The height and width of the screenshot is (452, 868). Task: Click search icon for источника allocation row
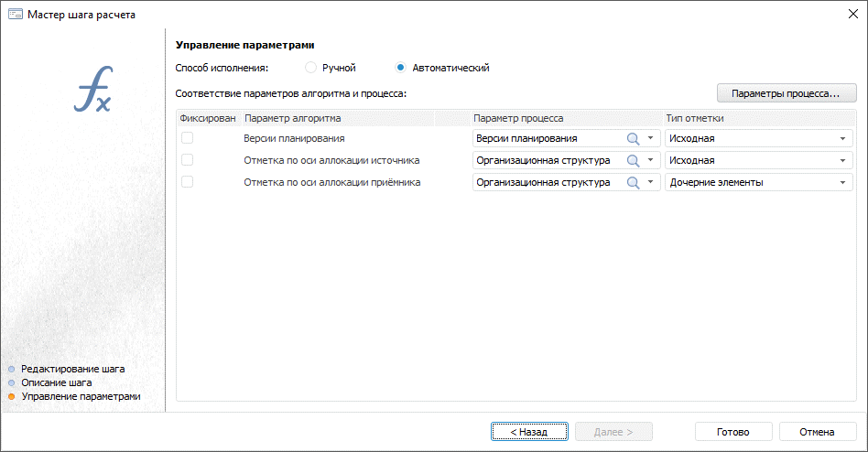pos(633,160)
